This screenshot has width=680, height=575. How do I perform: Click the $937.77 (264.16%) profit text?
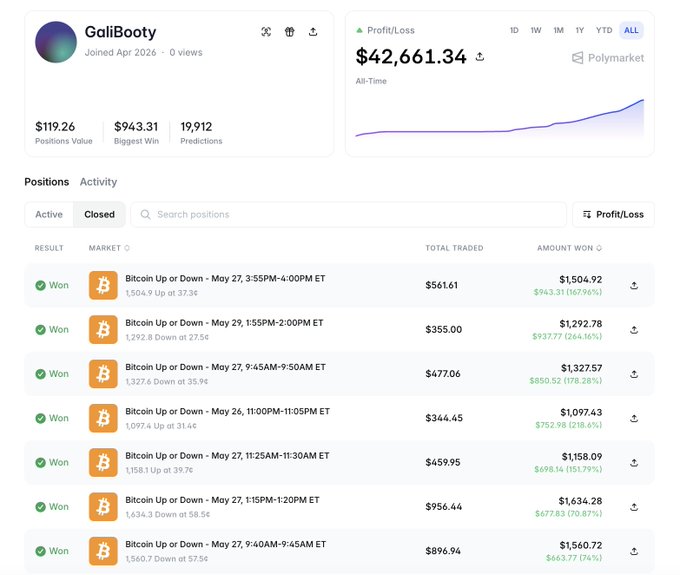(x=567, y=337)
